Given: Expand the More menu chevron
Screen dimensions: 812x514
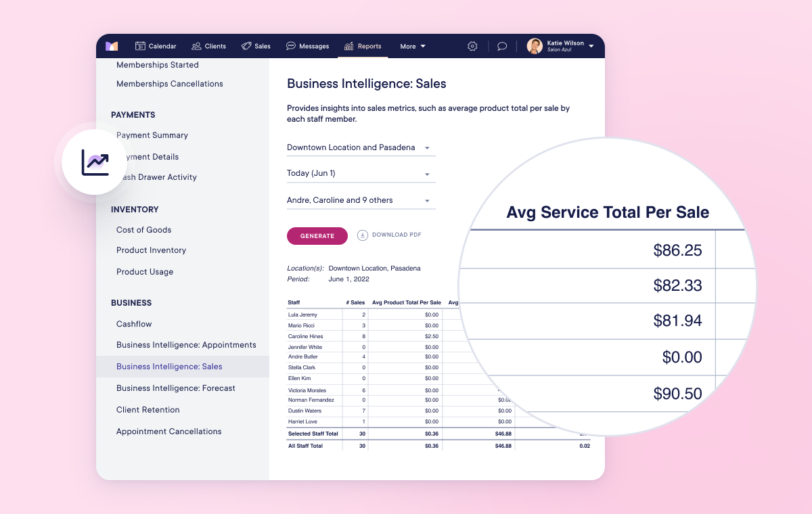Looking at the screenshot, I should pyautogui.click(x=424, y=46).
